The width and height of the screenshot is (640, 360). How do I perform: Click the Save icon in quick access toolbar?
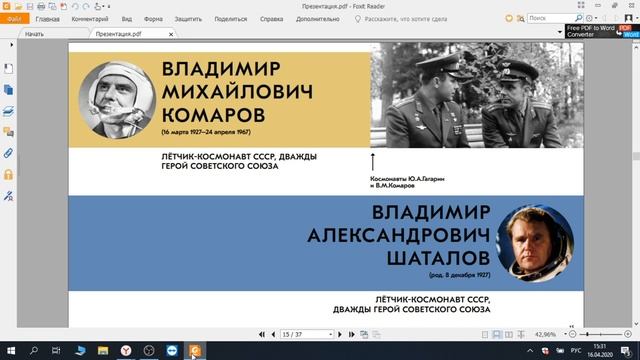[30, 6]
